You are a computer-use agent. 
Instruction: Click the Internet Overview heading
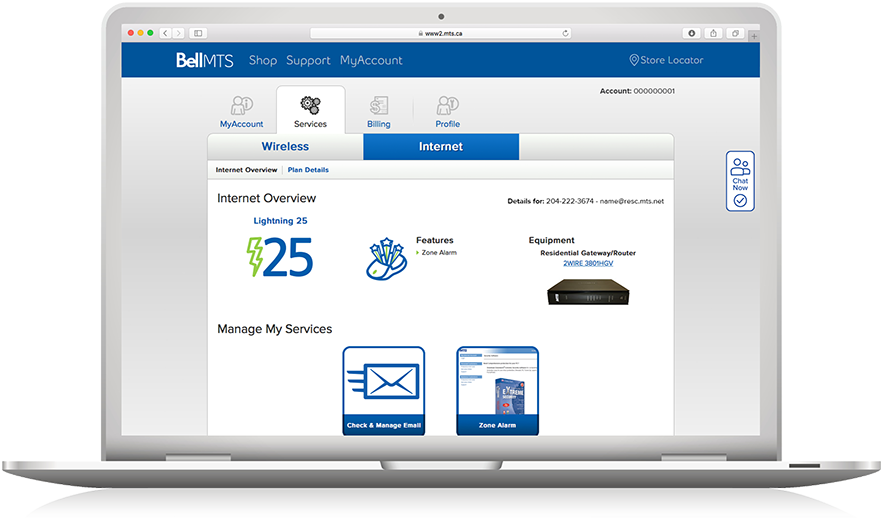(x=266, y=198)
